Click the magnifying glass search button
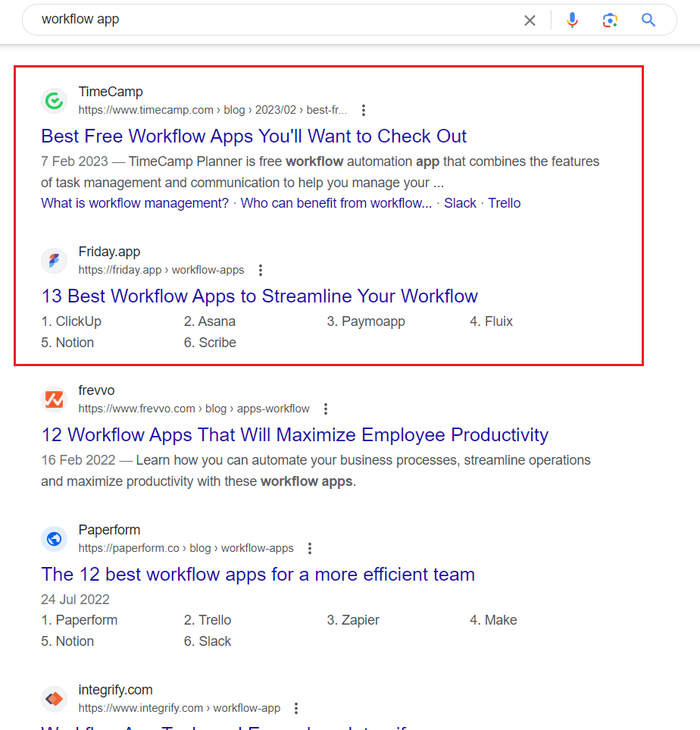 [x=648, y=20]
